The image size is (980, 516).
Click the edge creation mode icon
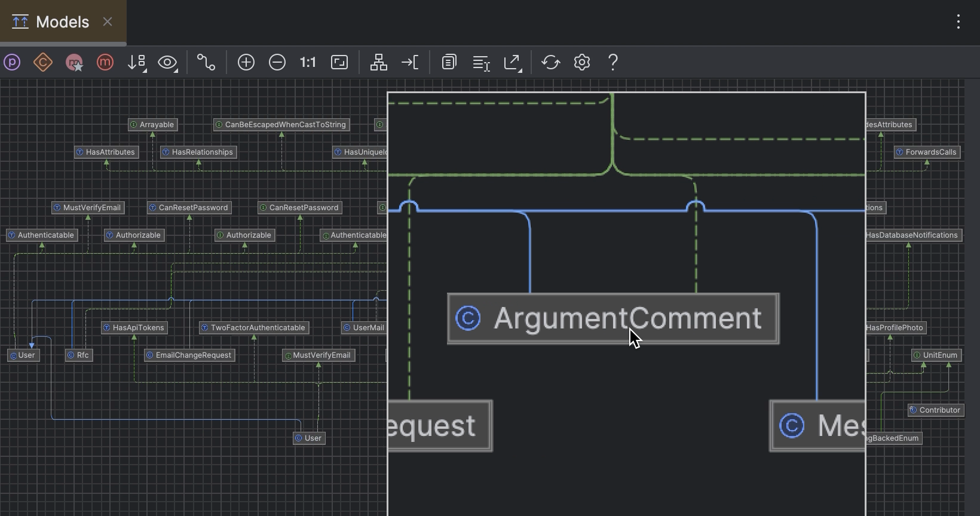click(206, 62)
